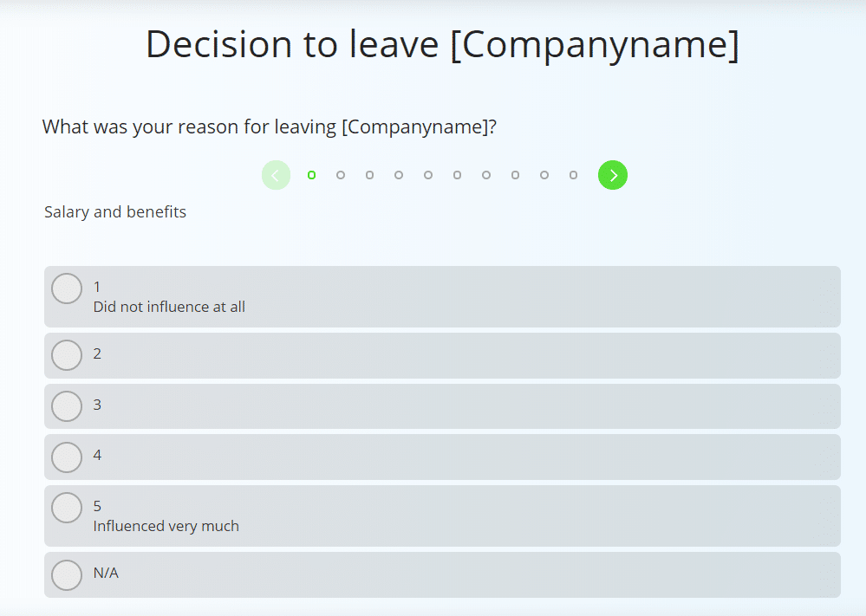Viewport: 866px width, 616px height.
Task: Choose the N/A answer option
Action: (67, 574)
